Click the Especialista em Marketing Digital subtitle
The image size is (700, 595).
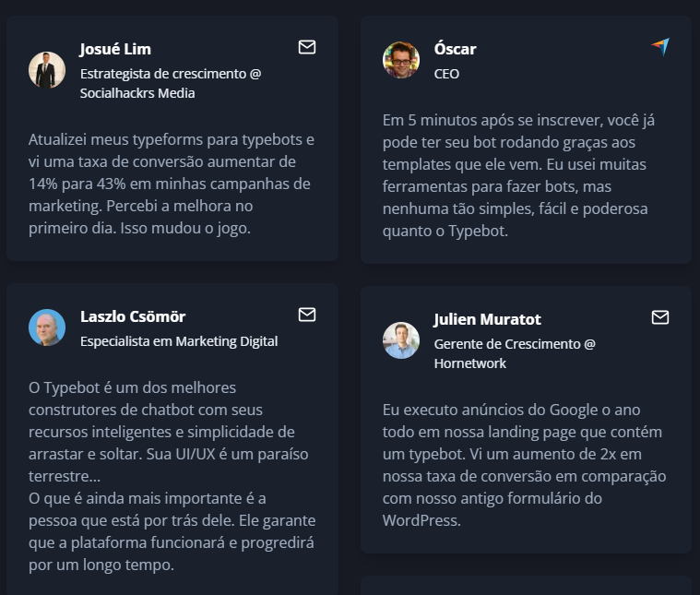tap(179, 341)
